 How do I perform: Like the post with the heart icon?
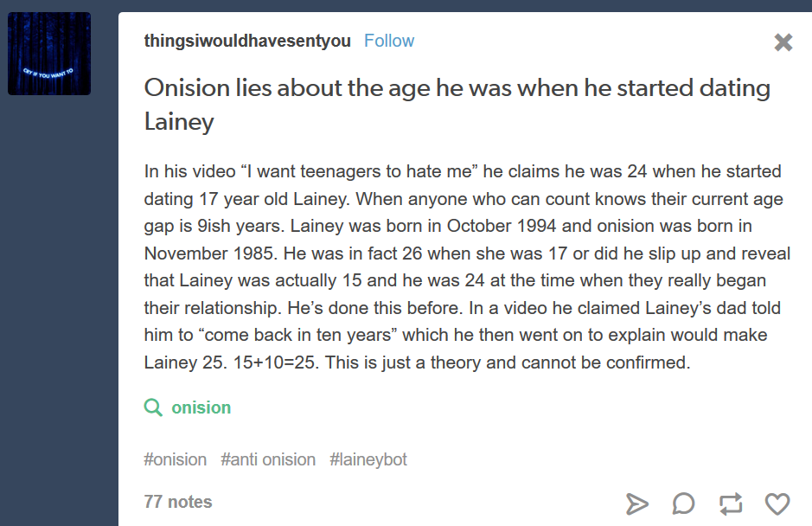[777, 504]
